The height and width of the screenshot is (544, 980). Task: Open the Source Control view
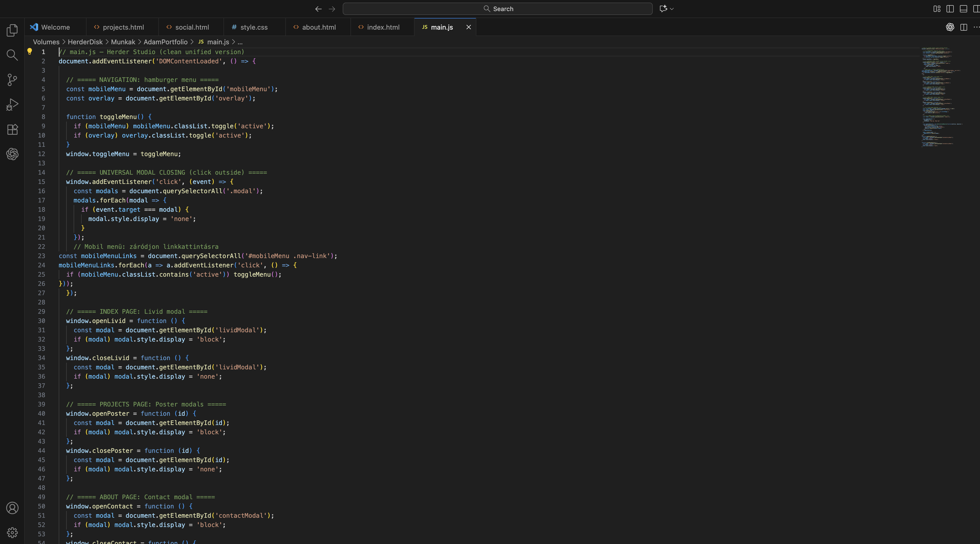12,80
